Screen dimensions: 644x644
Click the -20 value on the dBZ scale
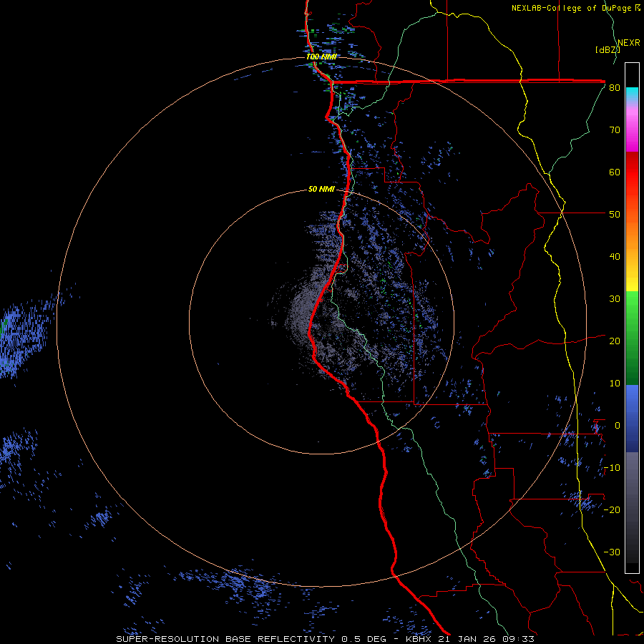coord(612,510)
